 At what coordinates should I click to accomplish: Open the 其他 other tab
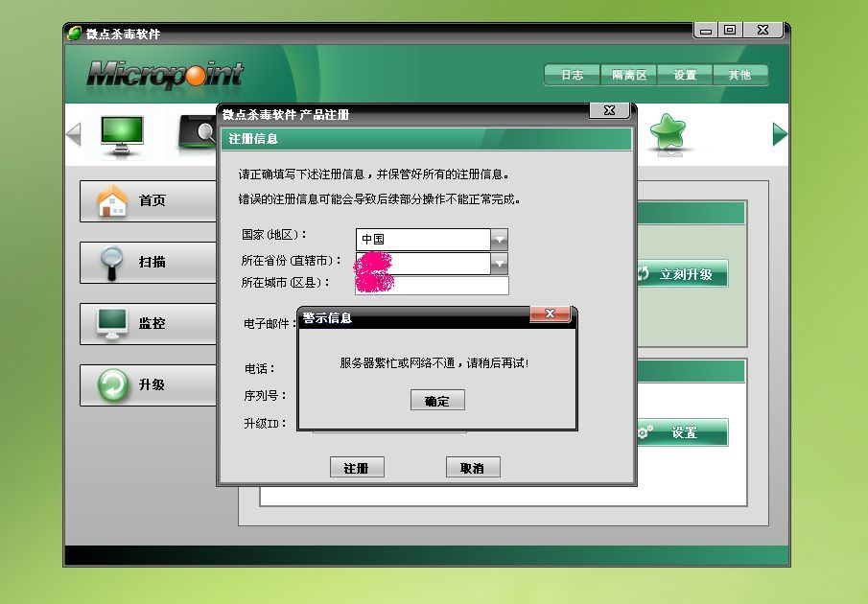[x=740, y=75]
